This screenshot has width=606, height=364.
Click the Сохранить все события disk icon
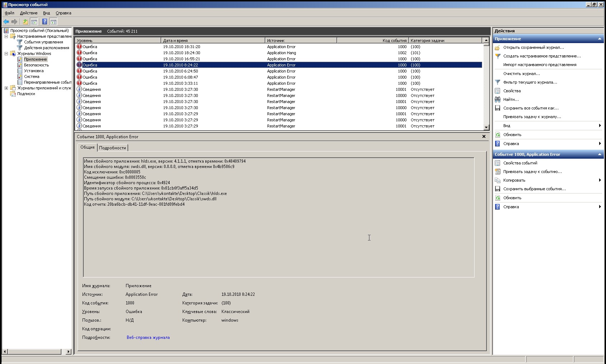pyautogui.click(x=498, y=108)
